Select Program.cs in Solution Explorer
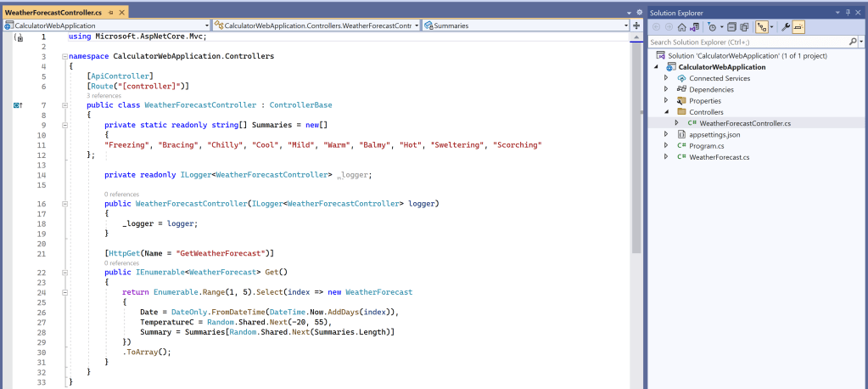This screenshot has width=868, height=389. tap(706, 145)
